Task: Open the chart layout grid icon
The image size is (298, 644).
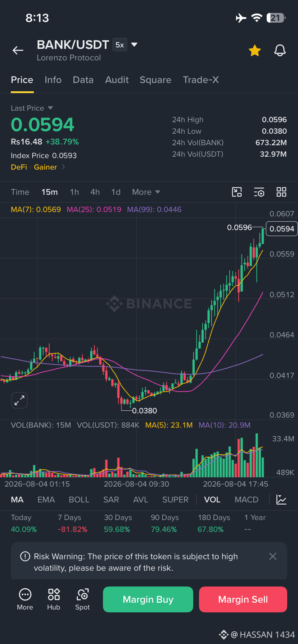Action: click(281, 192)
